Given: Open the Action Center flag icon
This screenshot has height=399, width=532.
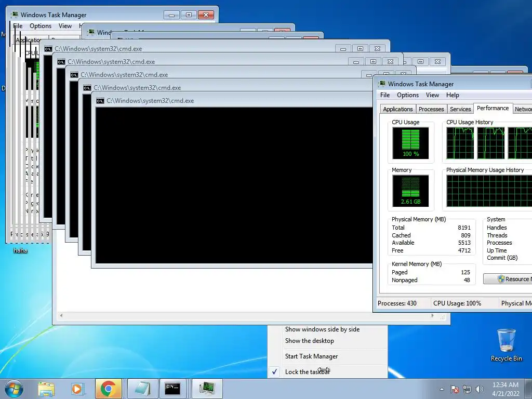Looking at the screenshot, I should click(455, 389).
